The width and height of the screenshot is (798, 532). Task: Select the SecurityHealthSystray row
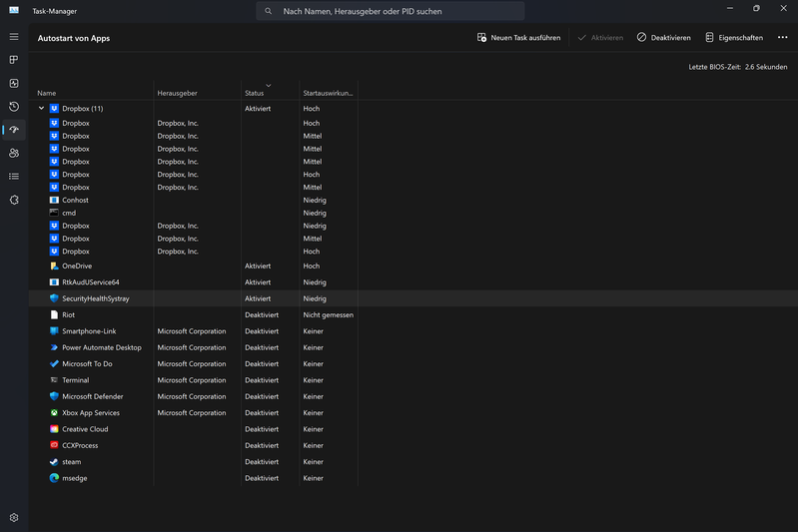coord(95,298)
